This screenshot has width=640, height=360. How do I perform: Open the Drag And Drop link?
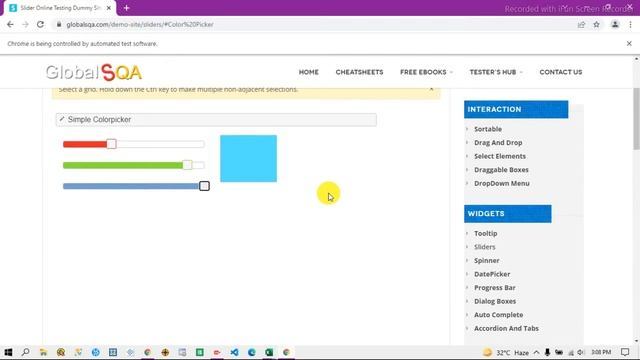pos(498,142)
